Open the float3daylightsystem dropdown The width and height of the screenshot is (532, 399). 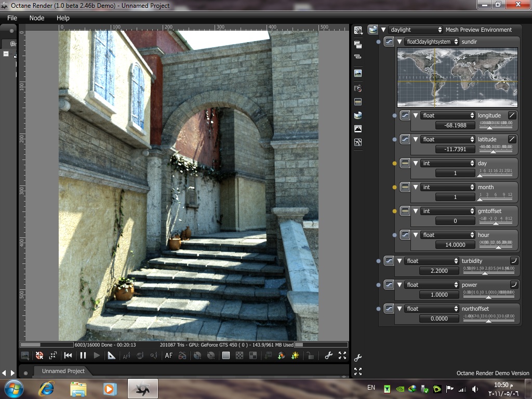click(432, 42)
